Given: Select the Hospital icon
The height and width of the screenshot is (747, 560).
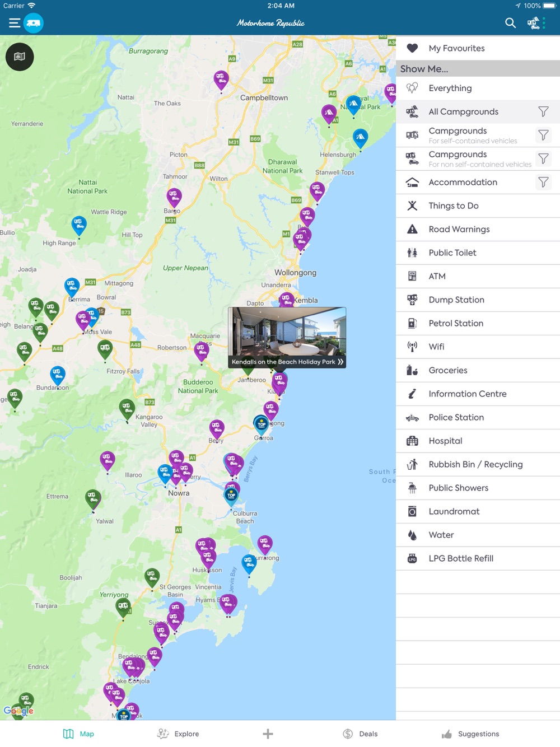Looking at the screenshot, I should point(412,441).
